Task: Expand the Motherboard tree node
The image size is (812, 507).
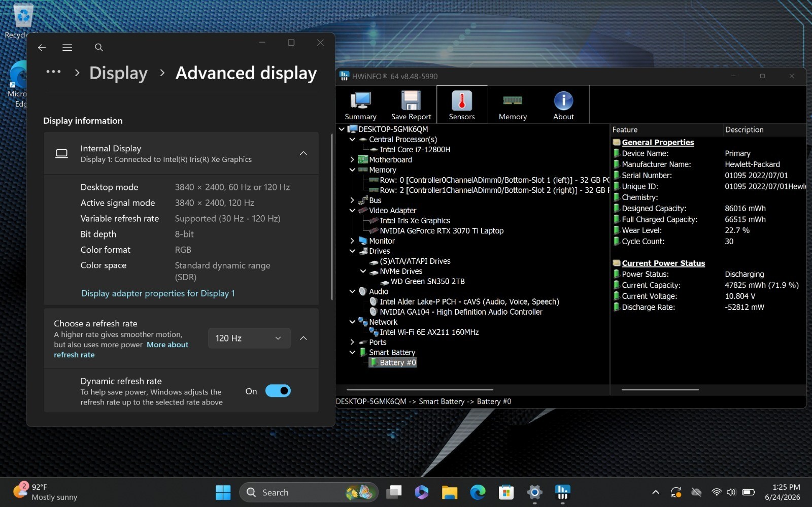Action: [352, 159]
